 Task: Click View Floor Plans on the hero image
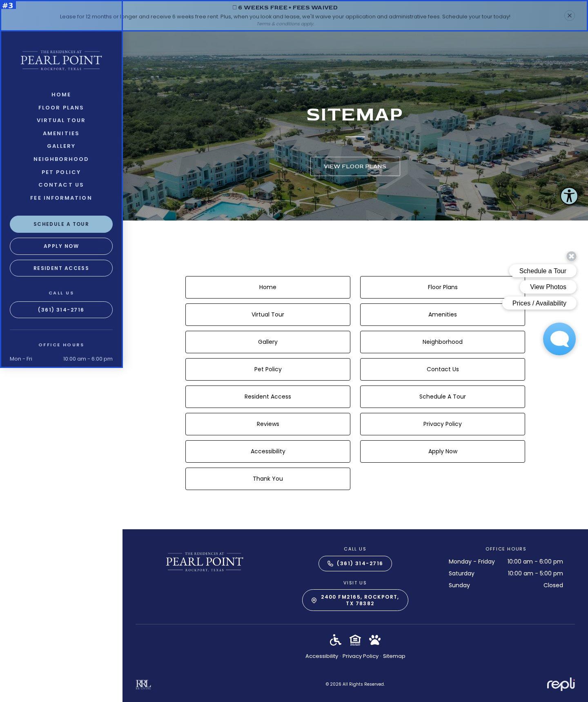(355, 167)
